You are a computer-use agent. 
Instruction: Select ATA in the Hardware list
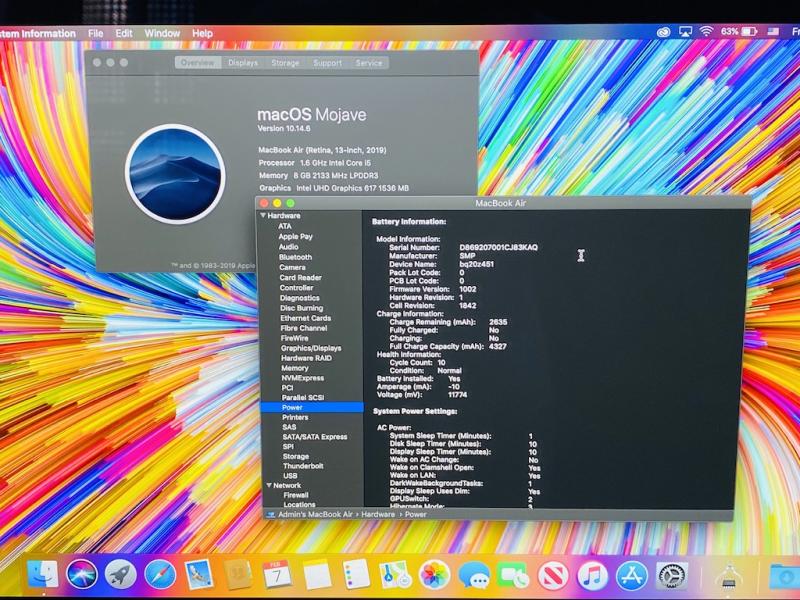point(285,226)
